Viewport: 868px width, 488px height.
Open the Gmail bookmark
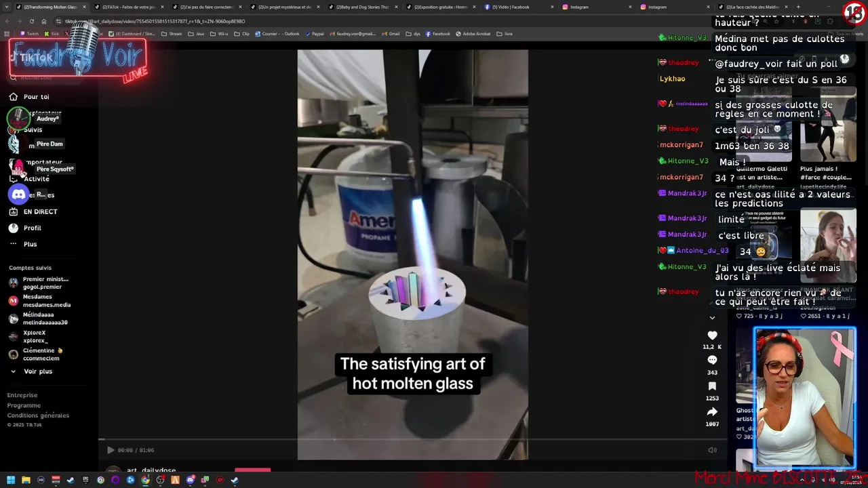pyautogui.click(x=391, y=34)
